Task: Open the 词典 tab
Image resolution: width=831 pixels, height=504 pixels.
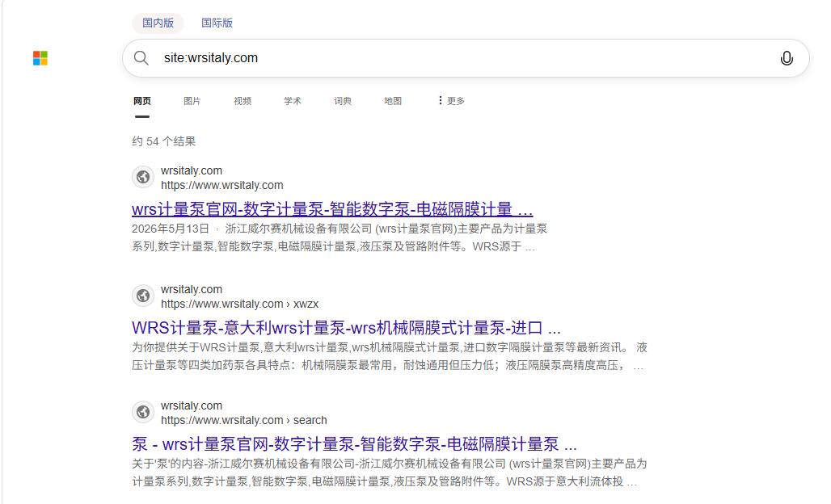Action: point(343,101)
